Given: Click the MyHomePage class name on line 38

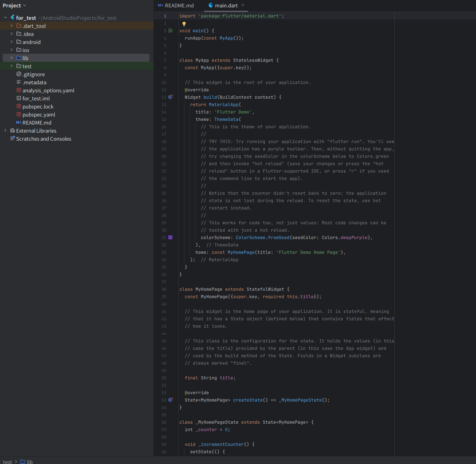Looking at the screenshot, I should (209, 289).
